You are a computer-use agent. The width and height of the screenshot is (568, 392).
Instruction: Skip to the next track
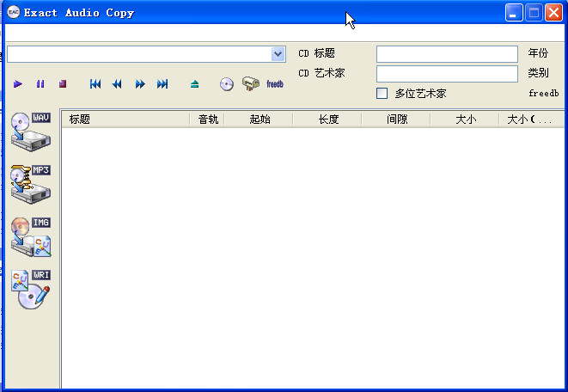point(162,84)
